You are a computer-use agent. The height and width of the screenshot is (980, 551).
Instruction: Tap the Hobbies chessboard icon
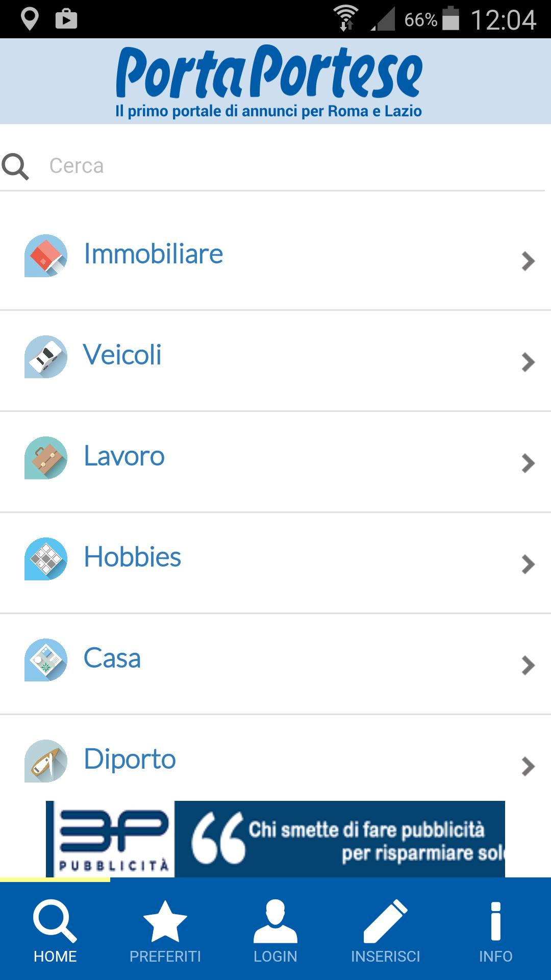coord(46,558)
